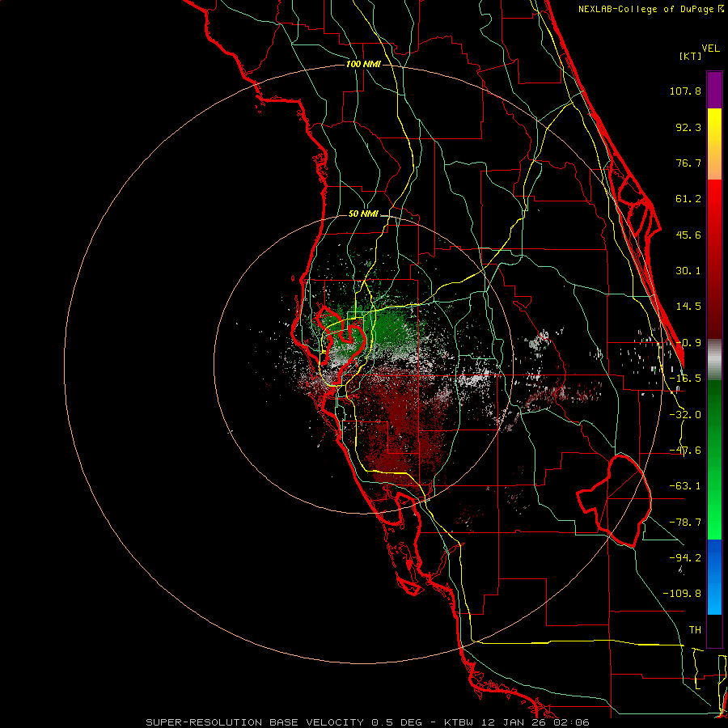Click the VEL legend title

[x=710, y=49]
